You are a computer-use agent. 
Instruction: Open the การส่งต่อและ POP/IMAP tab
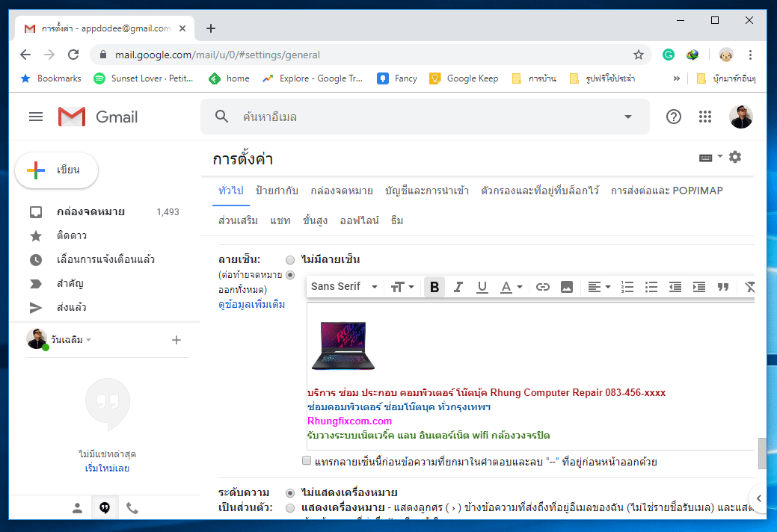666,191
